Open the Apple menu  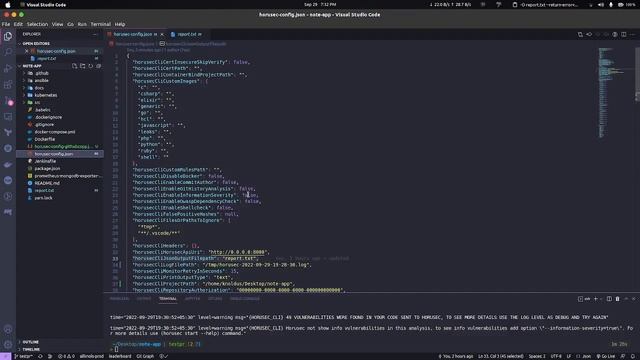[x=7, y=5]
